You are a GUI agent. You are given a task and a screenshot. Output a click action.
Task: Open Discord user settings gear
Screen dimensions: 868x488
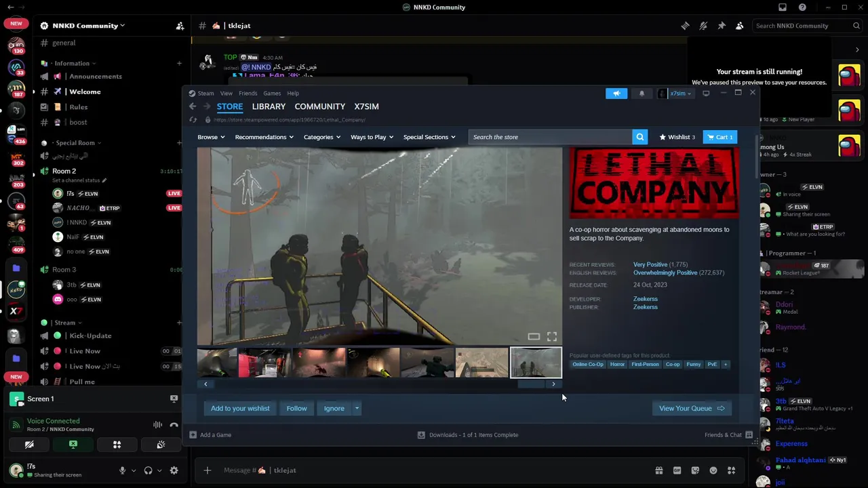[x=174, y=470]
